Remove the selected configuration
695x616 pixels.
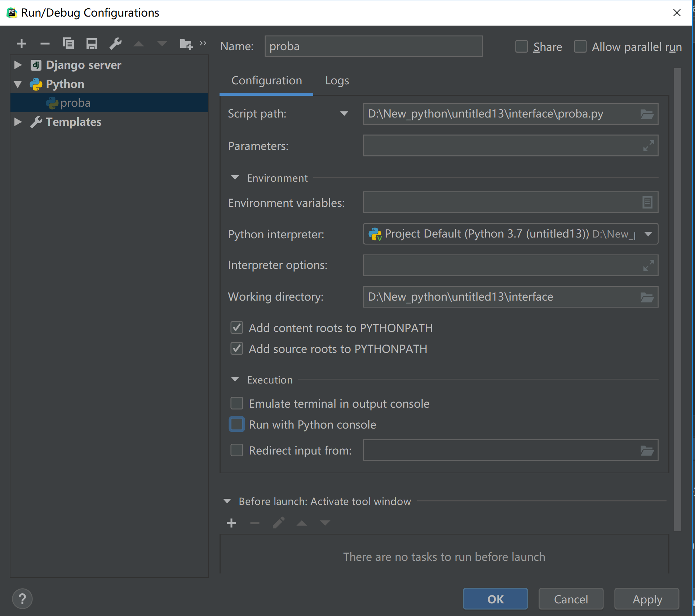[45, 43]
